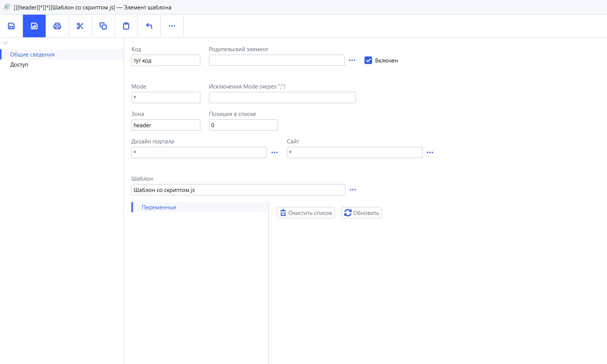Click the Copy icon in the toolbar

point(103,26)
